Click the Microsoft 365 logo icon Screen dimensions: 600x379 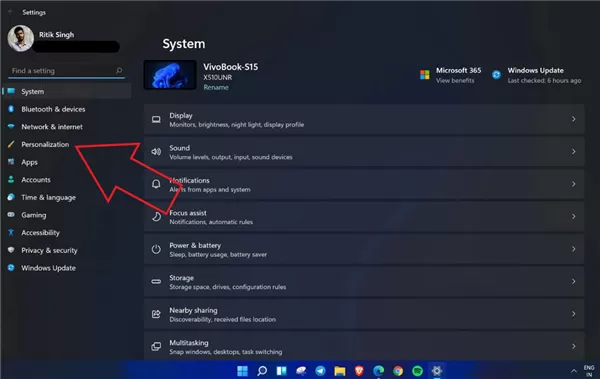click(424, 75)
